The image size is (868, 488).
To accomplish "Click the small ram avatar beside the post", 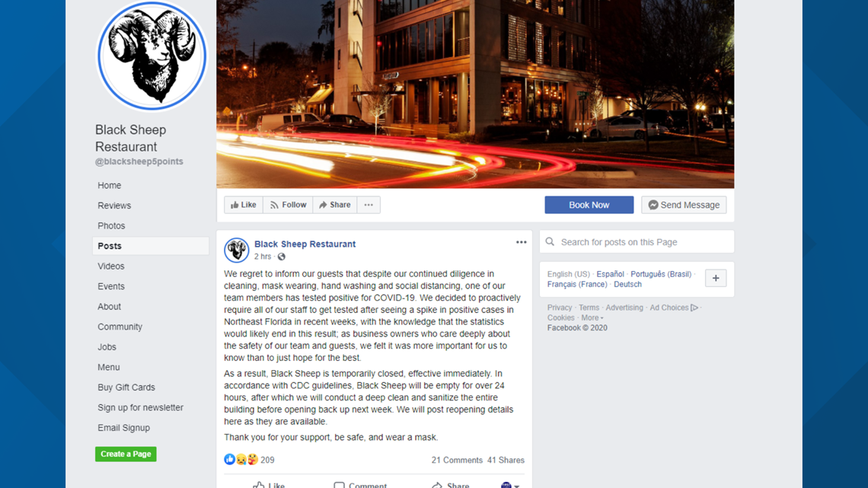I will coord(236,250).
